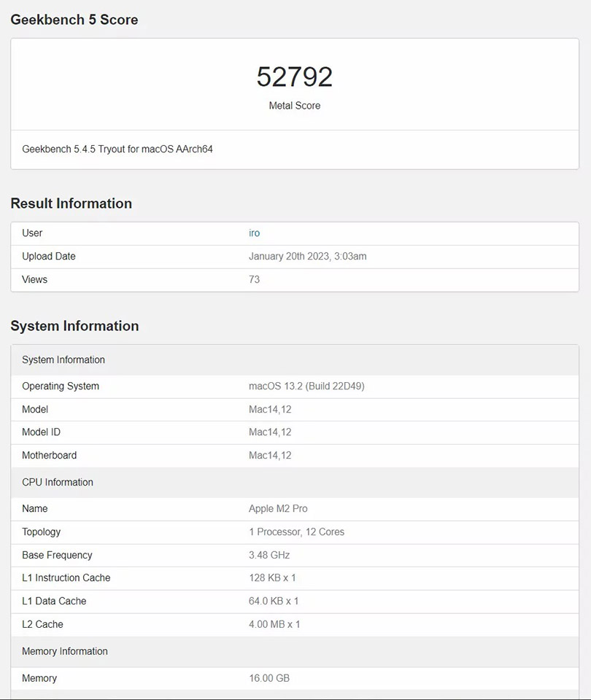591x700 pixels.
Task: Click the 'Memory Information' section header
Action: pos(65,652)
